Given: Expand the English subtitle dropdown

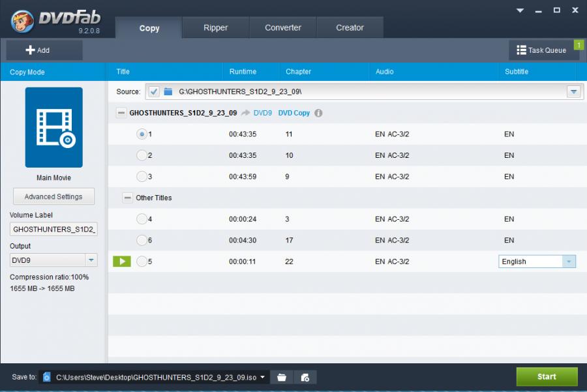Looking at the screenshot, I should [x=569, y=262].
